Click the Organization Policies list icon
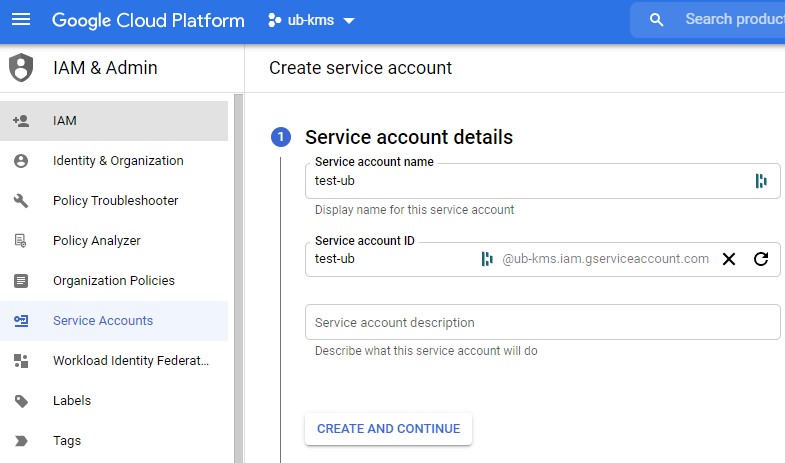The width and height of the screenshot is (785, 463). click(21, 281)
